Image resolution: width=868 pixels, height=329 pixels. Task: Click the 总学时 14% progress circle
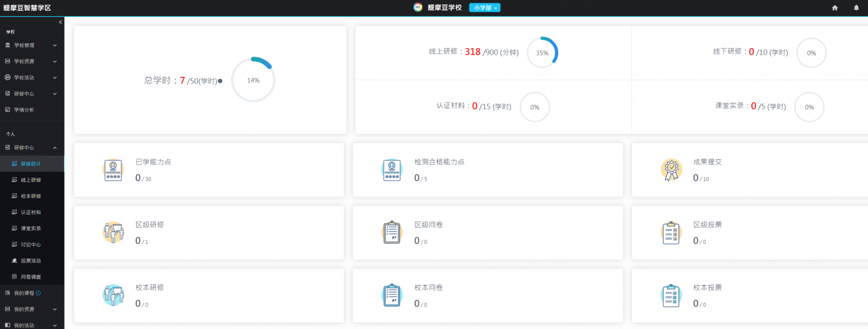(253, 80)
